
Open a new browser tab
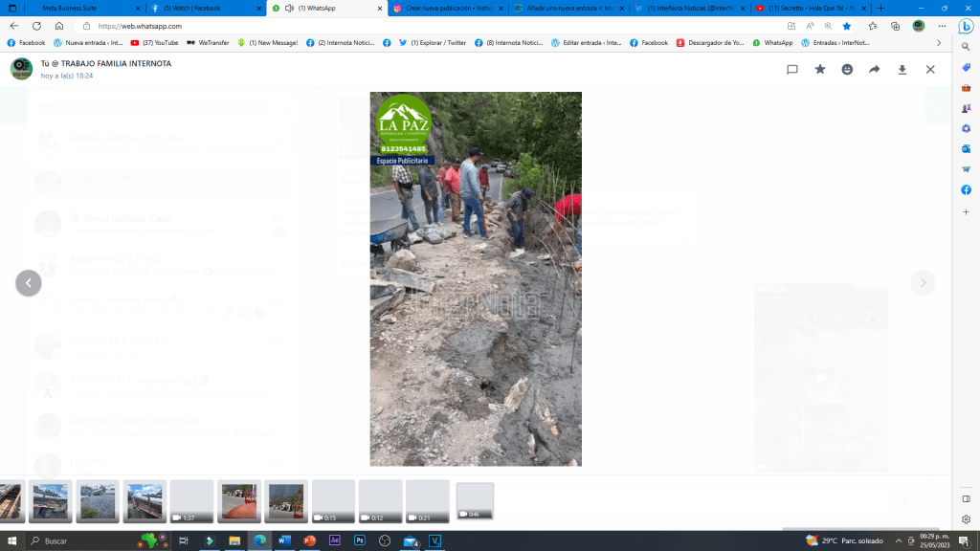[880, 8]
